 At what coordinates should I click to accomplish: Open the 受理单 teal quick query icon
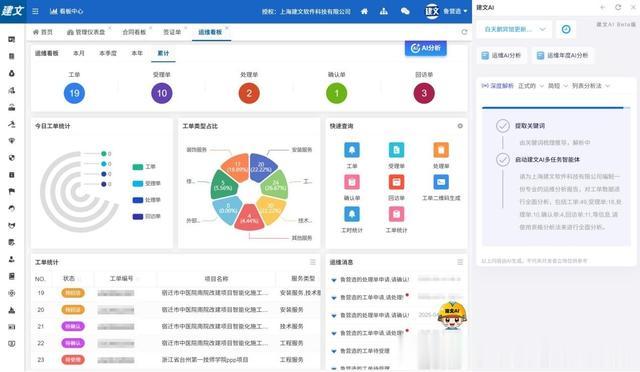[396, 150]
